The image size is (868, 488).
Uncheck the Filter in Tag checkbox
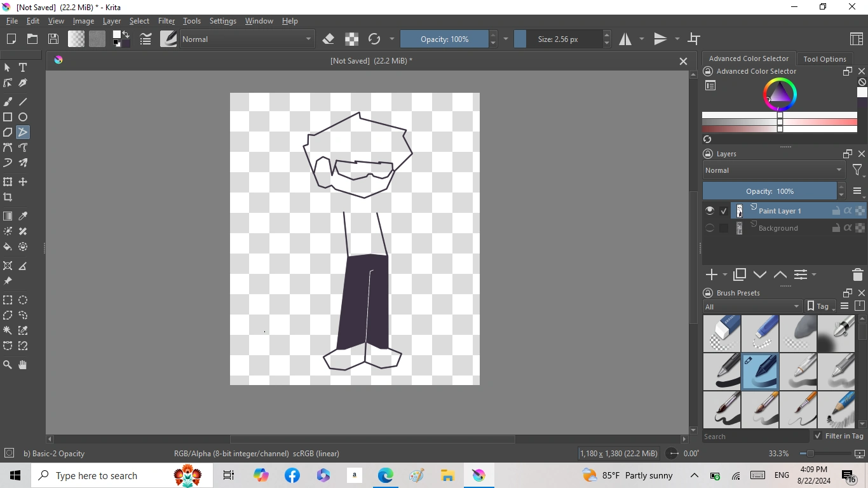pos(819,436)
